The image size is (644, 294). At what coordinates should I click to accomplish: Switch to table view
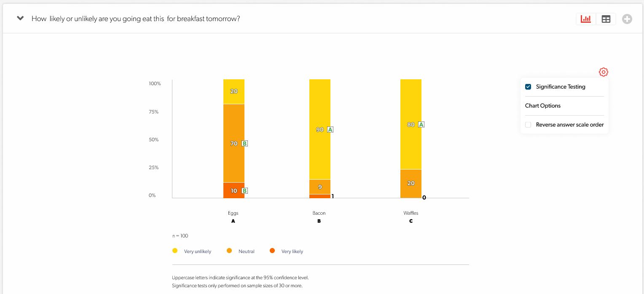coord(606,19)
